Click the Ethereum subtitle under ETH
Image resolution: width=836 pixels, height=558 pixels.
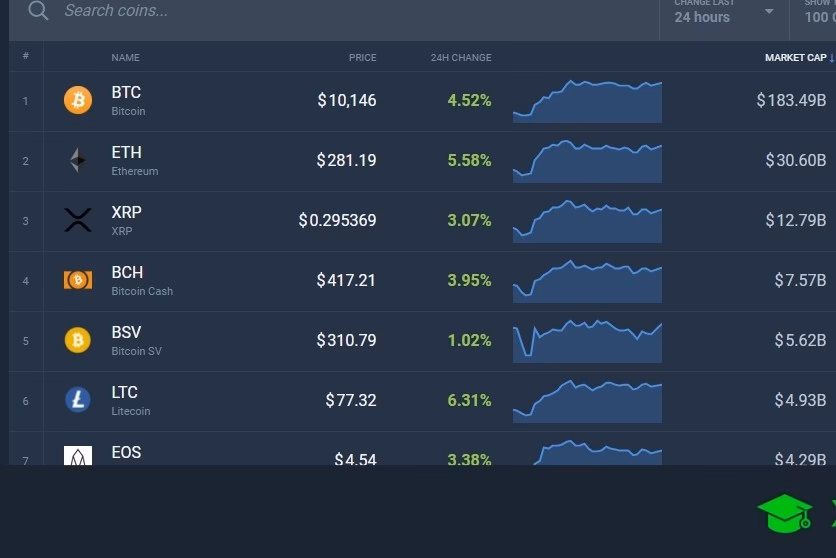click(x=134, y=171)
